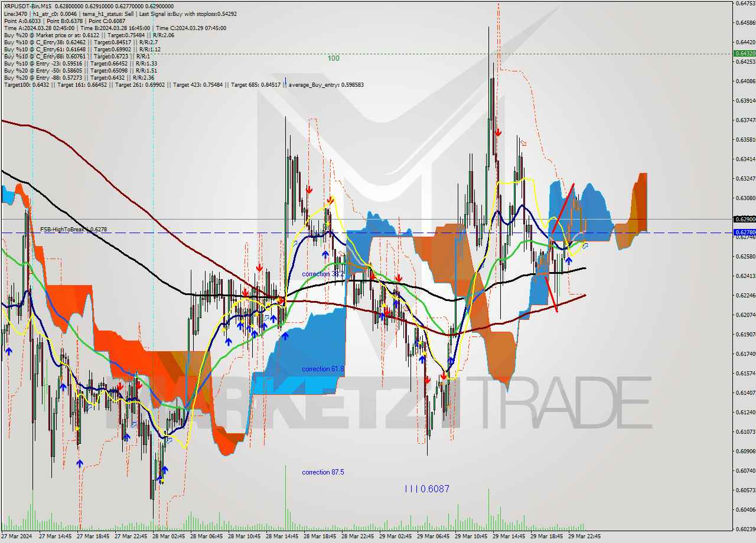Click the '29 Mar 14:45' time axis label
The height and width of the screenshot is (543, 756).
pos(509,537)
